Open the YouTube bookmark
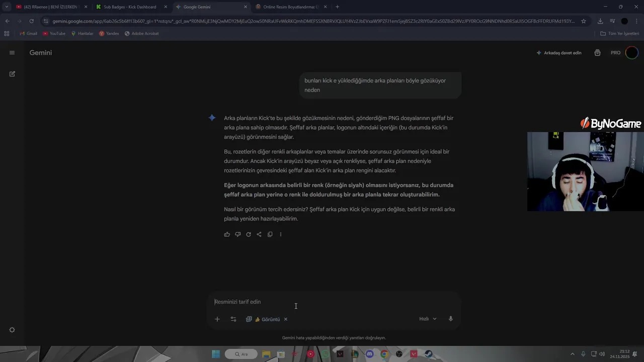 point(54,34)
